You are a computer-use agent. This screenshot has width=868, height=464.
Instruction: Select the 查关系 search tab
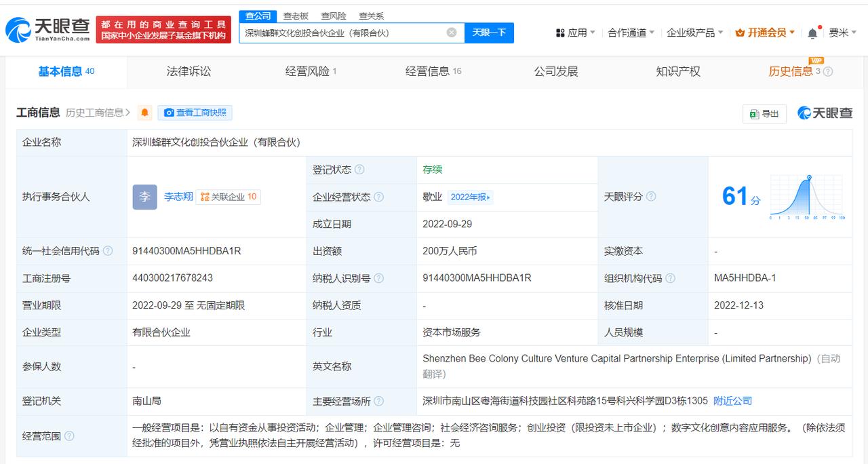pos(371,16)
